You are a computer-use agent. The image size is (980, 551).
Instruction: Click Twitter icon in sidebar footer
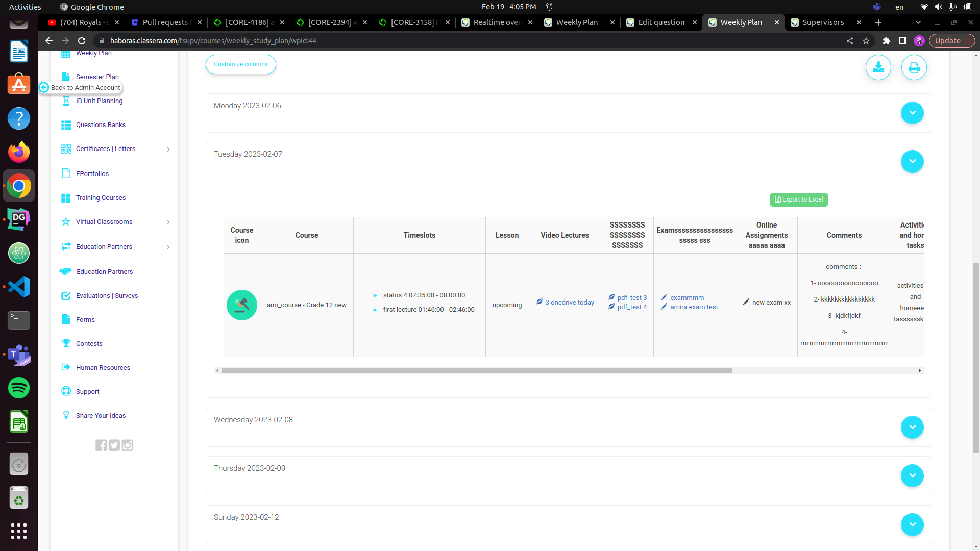(114, 445)
